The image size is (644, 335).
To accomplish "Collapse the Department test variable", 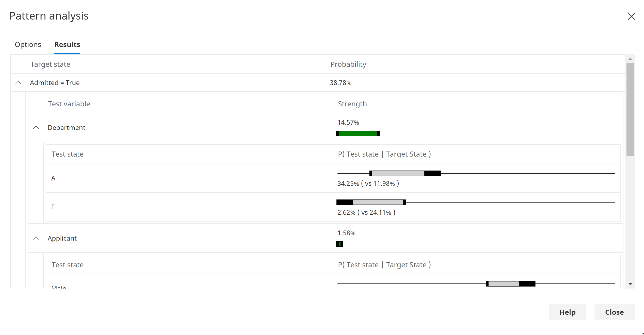I will (x=36, y=127).
